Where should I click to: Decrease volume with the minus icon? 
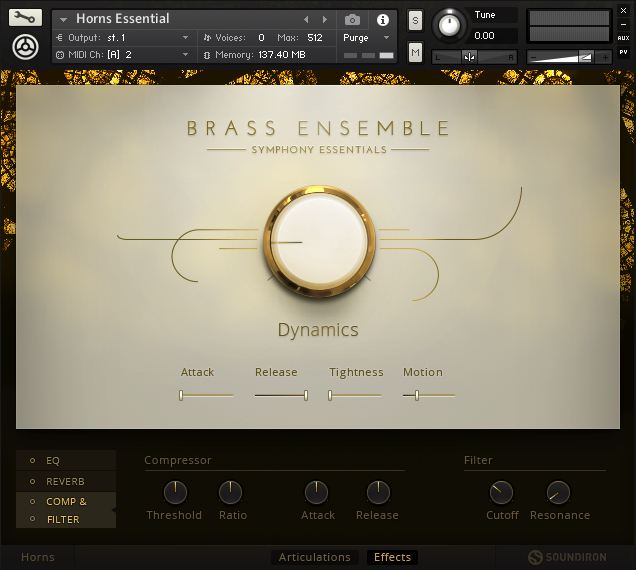(534, 58)
